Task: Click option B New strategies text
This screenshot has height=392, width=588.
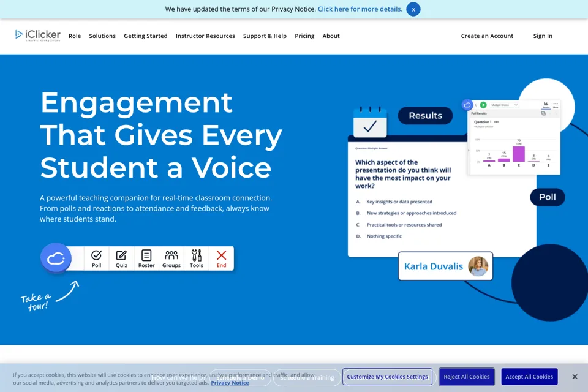Action: point(412,213)
